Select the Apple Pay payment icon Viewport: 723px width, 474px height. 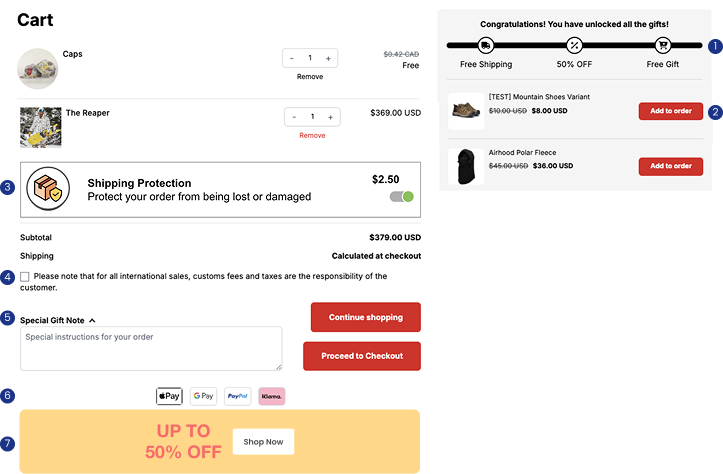tap(169, 396)
